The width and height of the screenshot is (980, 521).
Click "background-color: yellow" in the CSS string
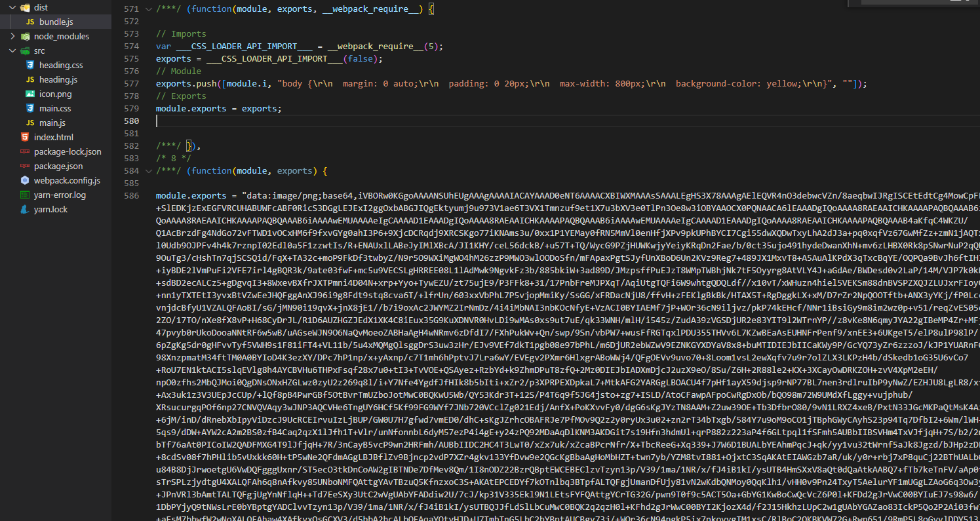coord(737,84)
